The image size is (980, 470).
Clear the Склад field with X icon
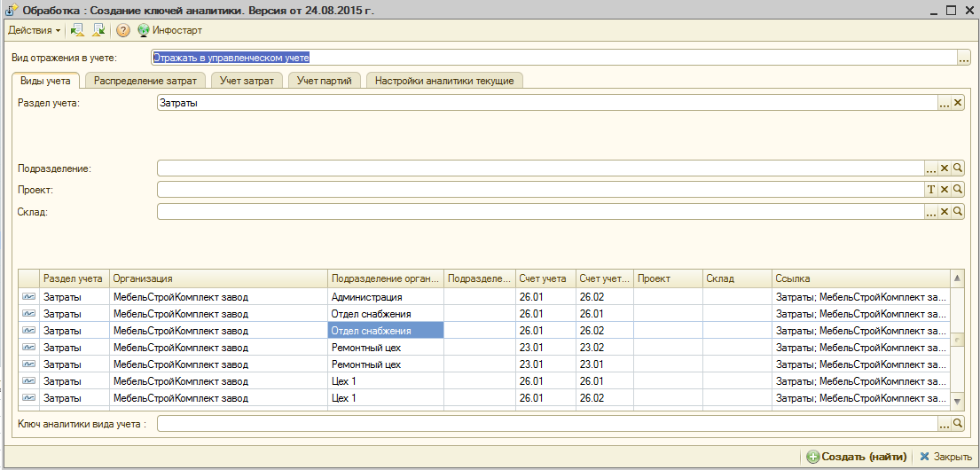(945, 212)
